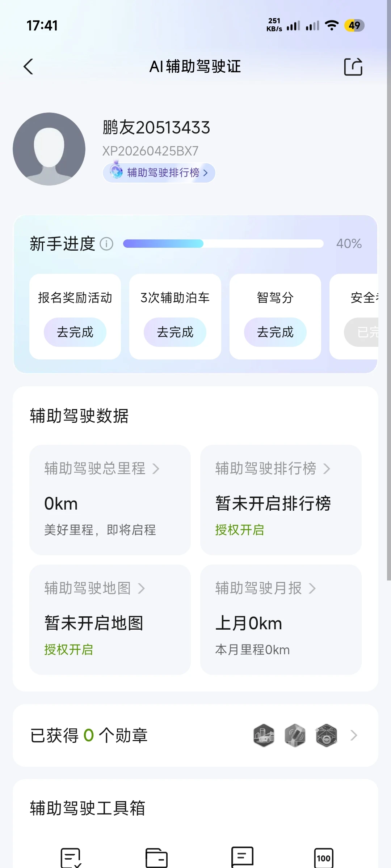
Task: Tap 去完成 under 报名奖励活动
Action: [75, 332]
